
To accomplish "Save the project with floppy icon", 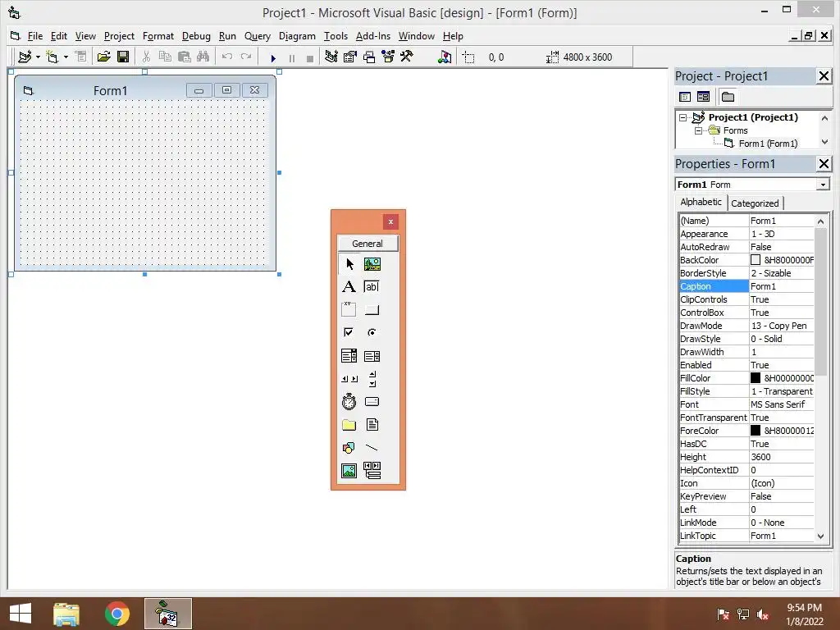I will [123, 57].
